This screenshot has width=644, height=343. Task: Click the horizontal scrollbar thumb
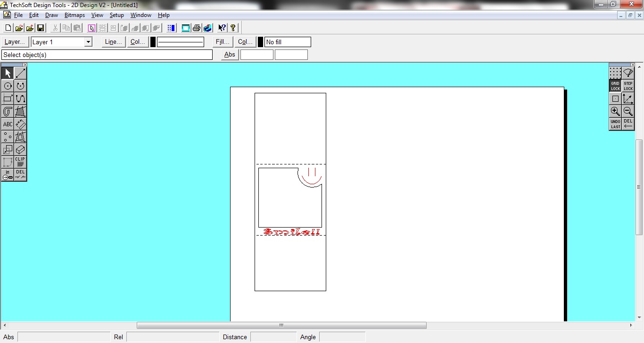click(281, 325)
